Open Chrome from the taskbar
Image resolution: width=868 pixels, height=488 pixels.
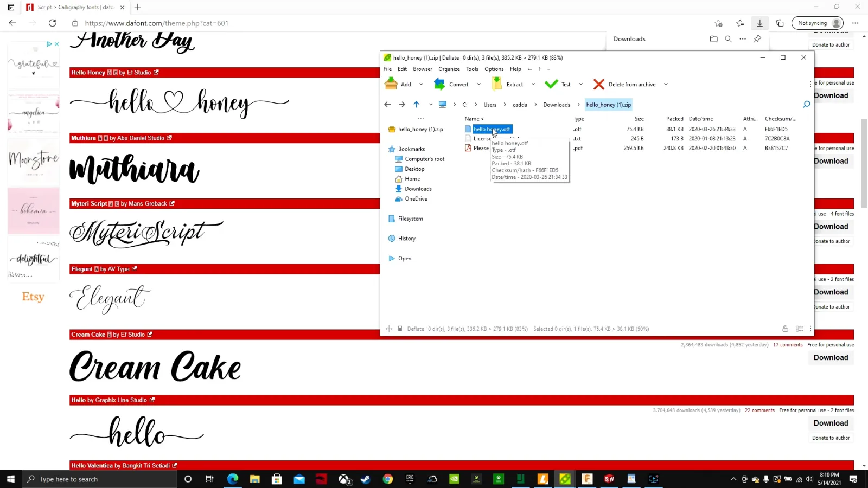pyautogui.click(x=387, y=479)
